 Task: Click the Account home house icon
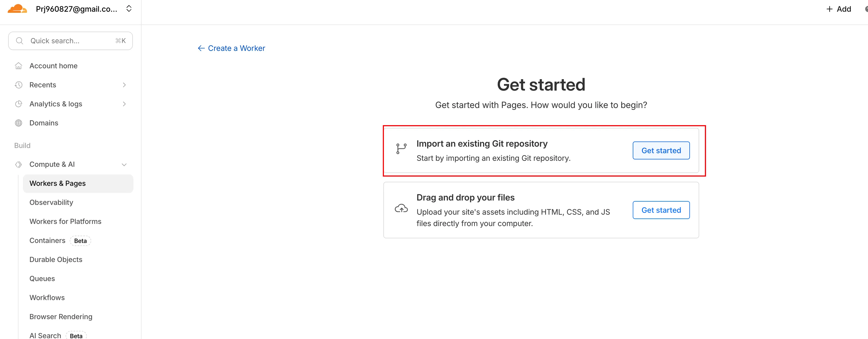(19, 66)
